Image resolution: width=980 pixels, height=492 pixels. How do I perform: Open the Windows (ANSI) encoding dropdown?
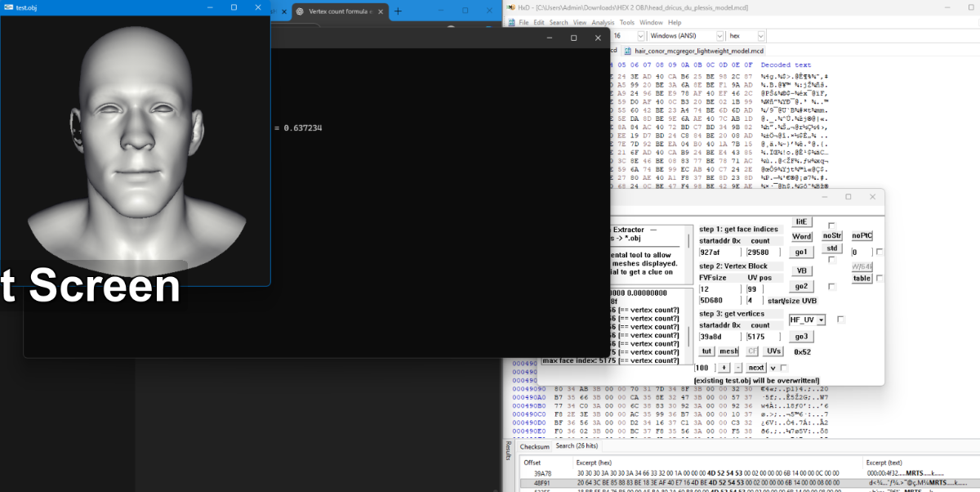(719, 37)
